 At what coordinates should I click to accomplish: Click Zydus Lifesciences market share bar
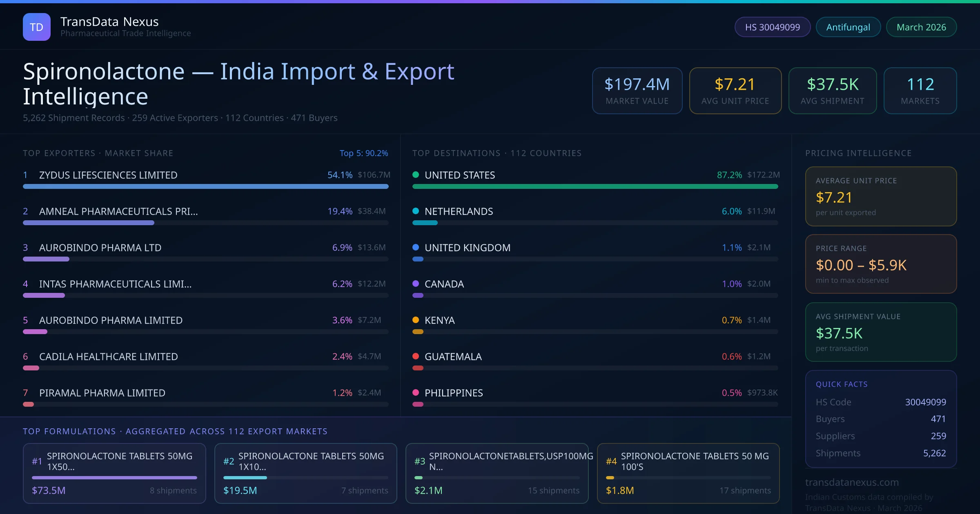click(x=205, y=186)
